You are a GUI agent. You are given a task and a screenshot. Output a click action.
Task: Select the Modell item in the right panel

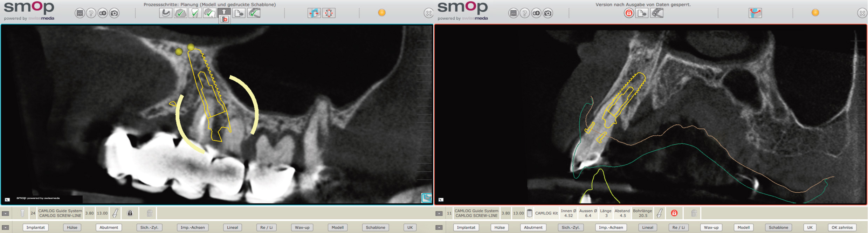click(x=743, y=227)
